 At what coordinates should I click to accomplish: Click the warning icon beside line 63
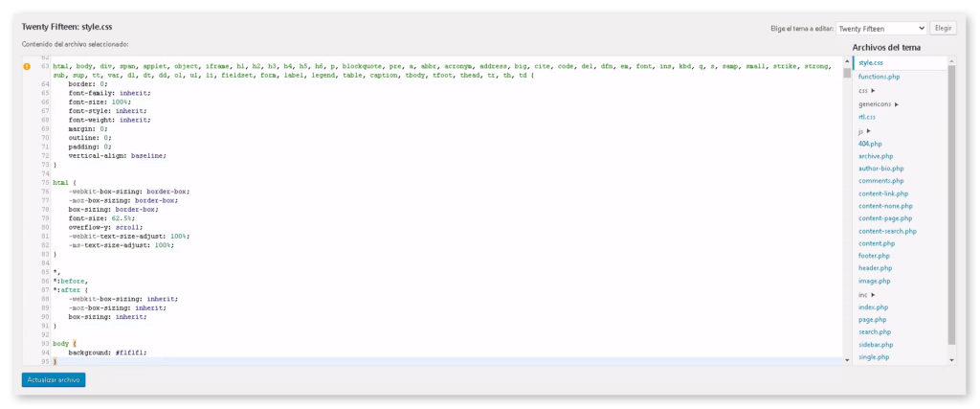click(x=27, y=66)
